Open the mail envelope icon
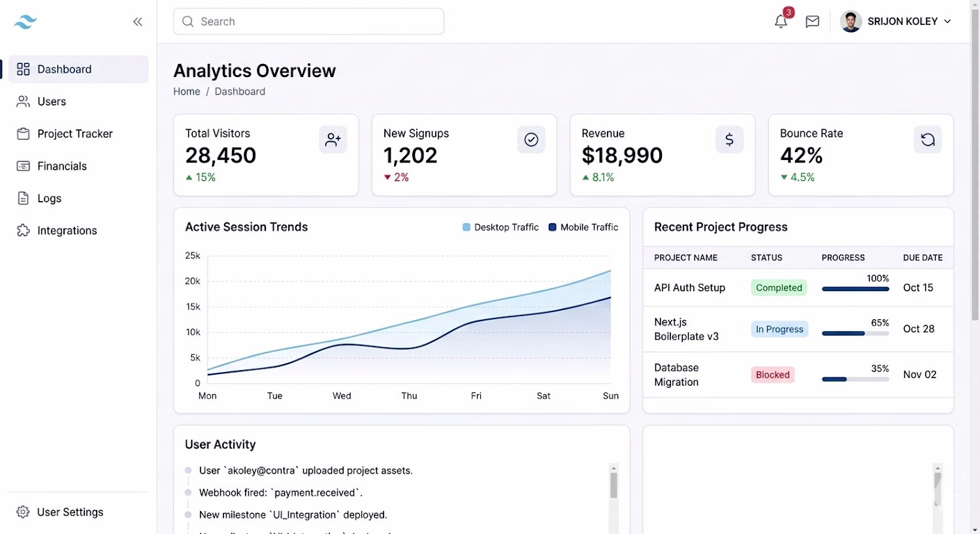The height and width of the screenshot is (534, 980). 812,22
